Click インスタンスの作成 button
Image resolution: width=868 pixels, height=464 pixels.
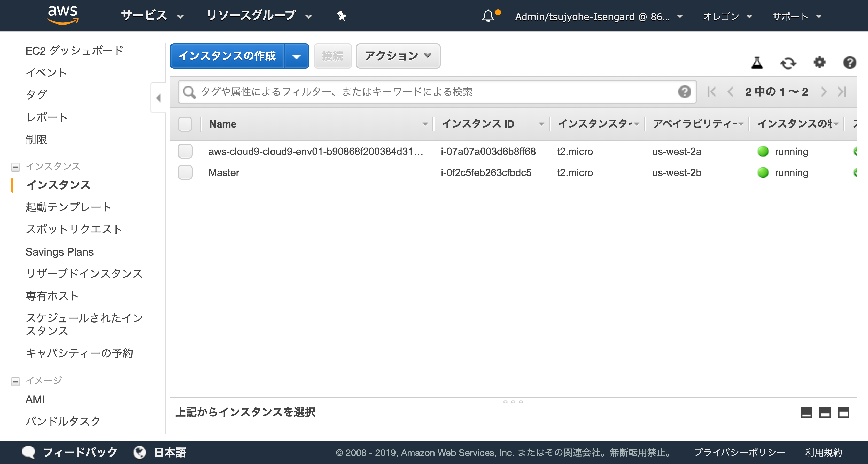(x=227, y=56)
